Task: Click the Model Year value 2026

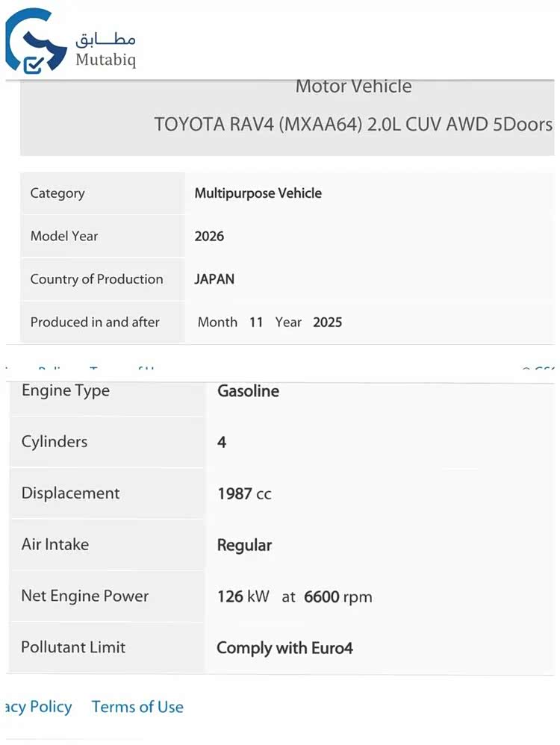Action: pyautogui.click(x=209, y=237)
